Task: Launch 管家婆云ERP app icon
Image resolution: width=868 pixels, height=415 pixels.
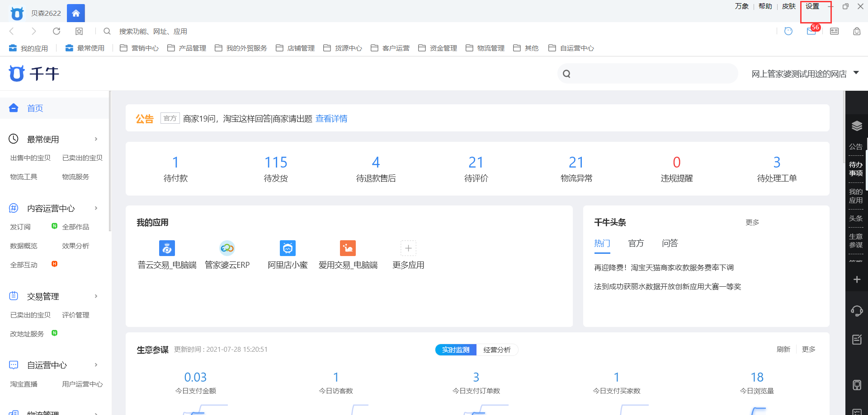Action: coord(227,248)
